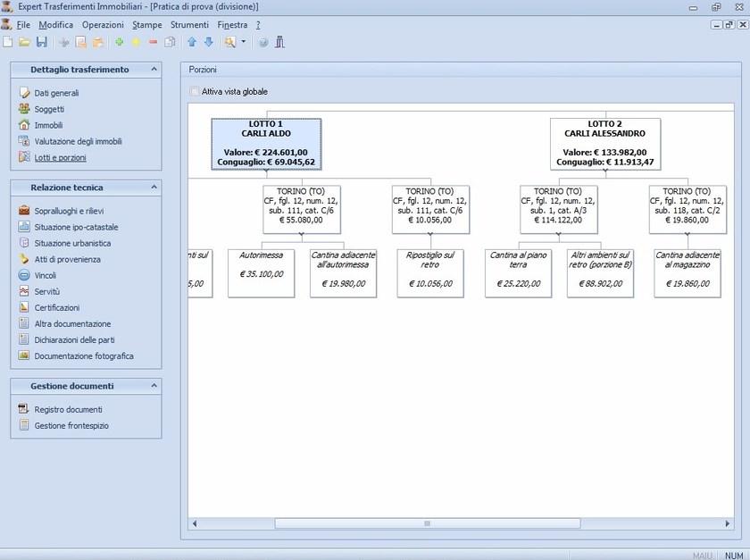Open the Strumenti menu

[189, 25]
